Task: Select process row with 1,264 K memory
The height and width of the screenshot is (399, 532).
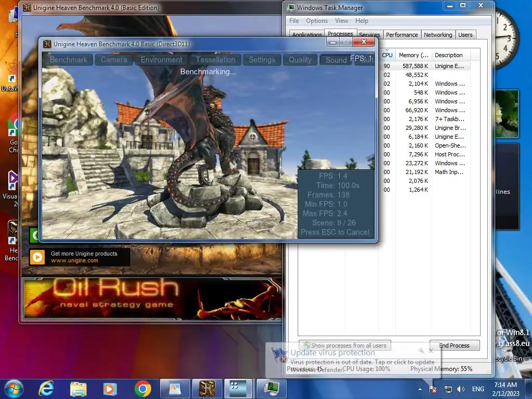Action: pos(424,189)
